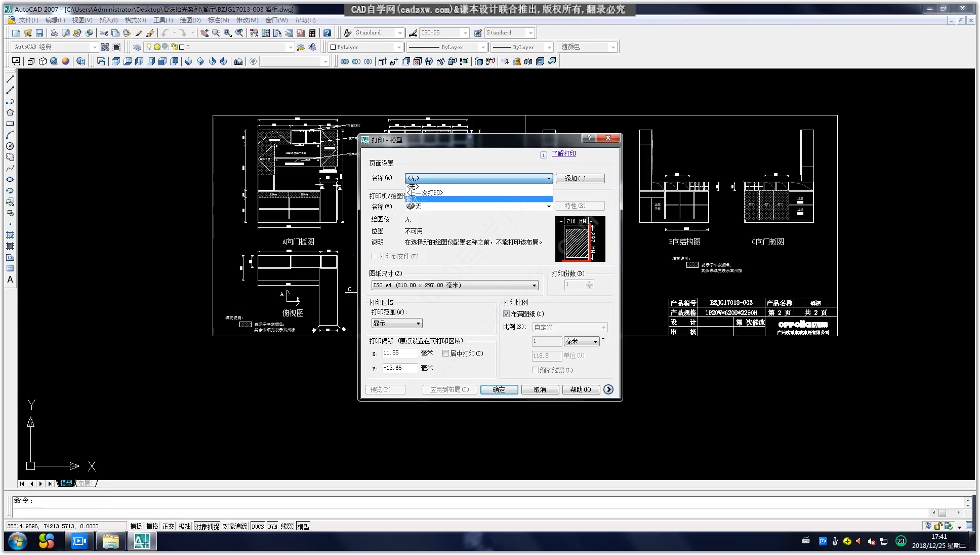Viewport: 980px width, 555px height.
Task: Click the Realistic visual style sphere icon
Action: tap(65, 61)
